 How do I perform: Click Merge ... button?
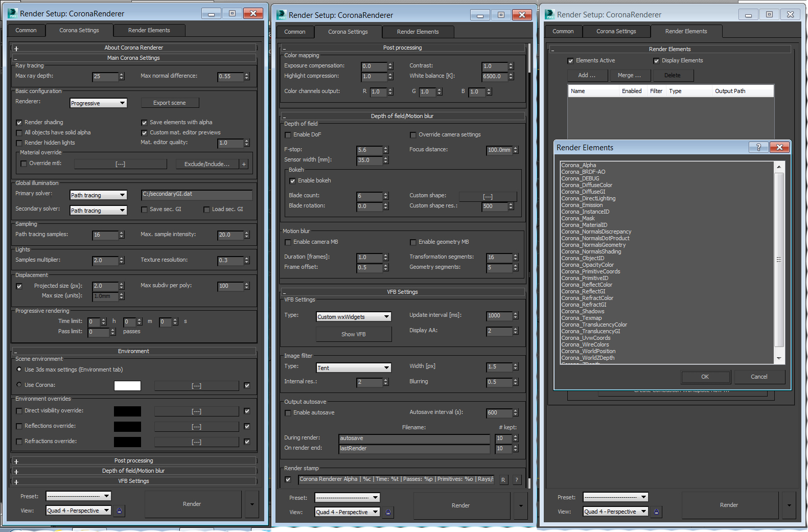pyautogui.click(x=629, y=75)
